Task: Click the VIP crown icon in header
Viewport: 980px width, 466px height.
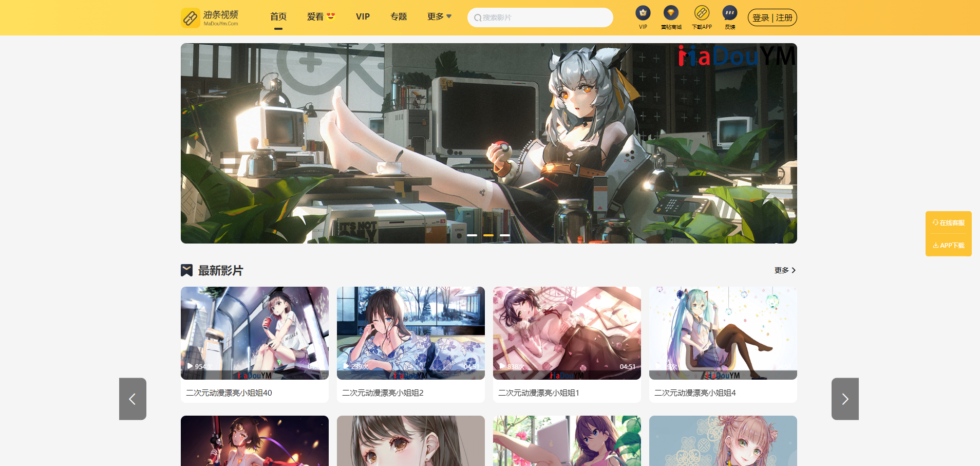Action: pyautogui.click(x=643, y=13)
